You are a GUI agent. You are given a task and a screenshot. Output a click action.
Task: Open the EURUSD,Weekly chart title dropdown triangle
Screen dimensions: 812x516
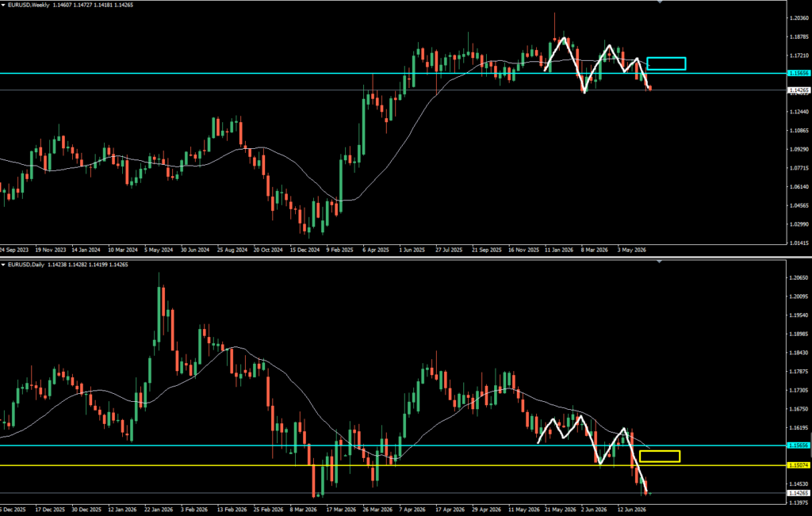(3, 6)
